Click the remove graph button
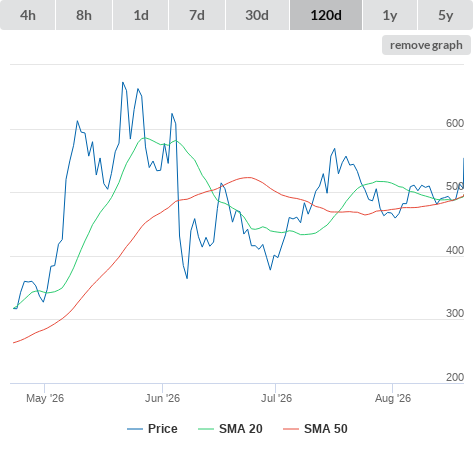This screenshot has width=474, height=455. (x=426, y=45)
